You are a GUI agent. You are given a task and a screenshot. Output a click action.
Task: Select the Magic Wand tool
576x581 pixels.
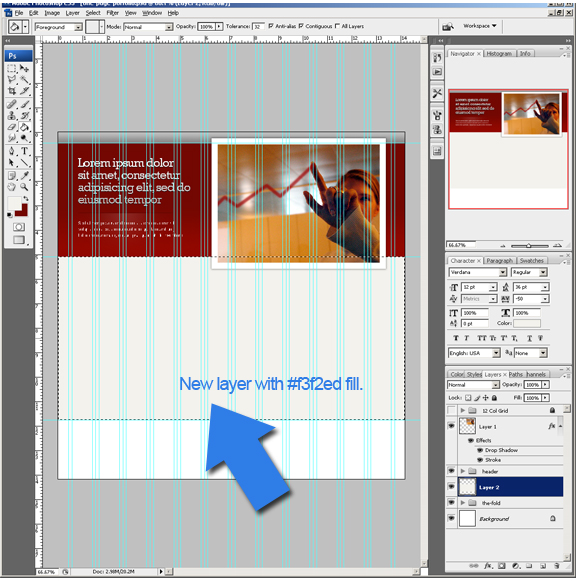[x=24, y=79]
